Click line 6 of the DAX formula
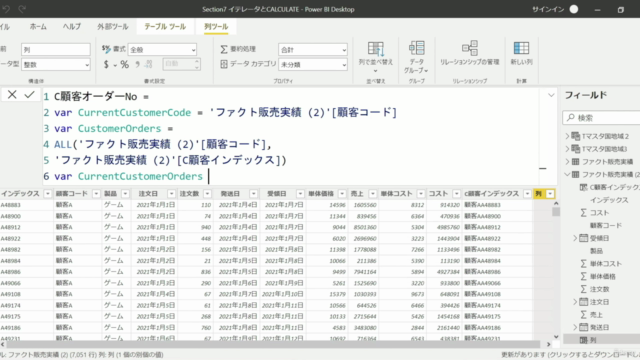The image size is (640, 360). click(128, 176)
